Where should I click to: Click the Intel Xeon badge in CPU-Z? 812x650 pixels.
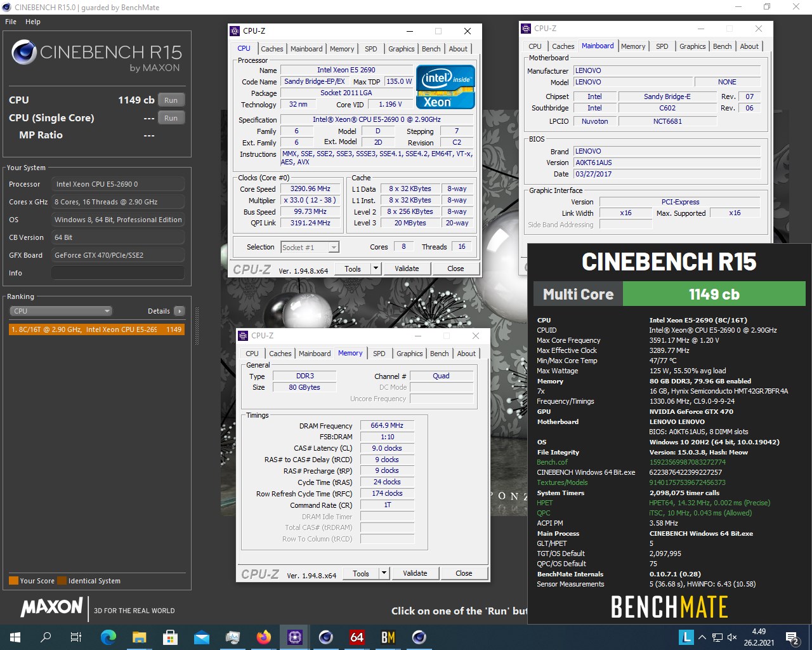pyautogui.click(x=445, y=87)
